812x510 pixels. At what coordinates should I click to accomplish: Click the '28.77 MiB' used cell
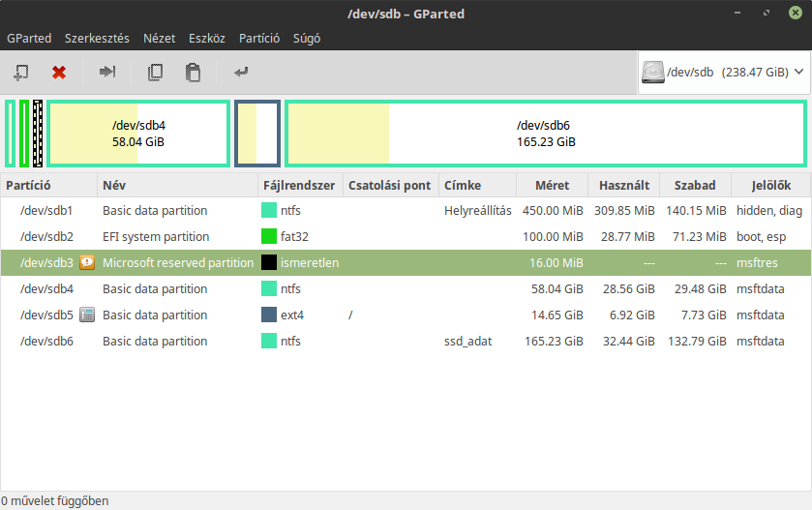pyautogui.click(x=628, y=237)
